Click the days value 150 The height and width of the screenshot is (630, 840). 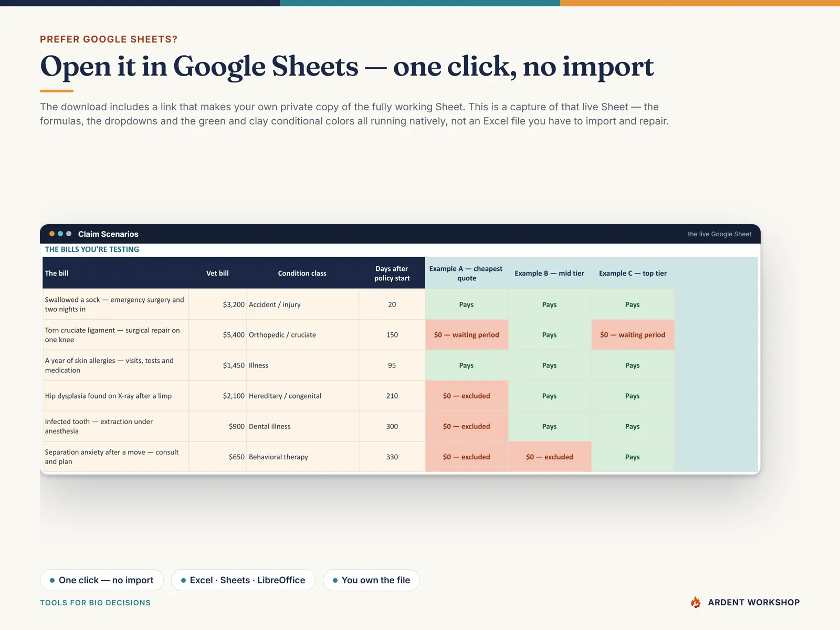pos(392,335)
